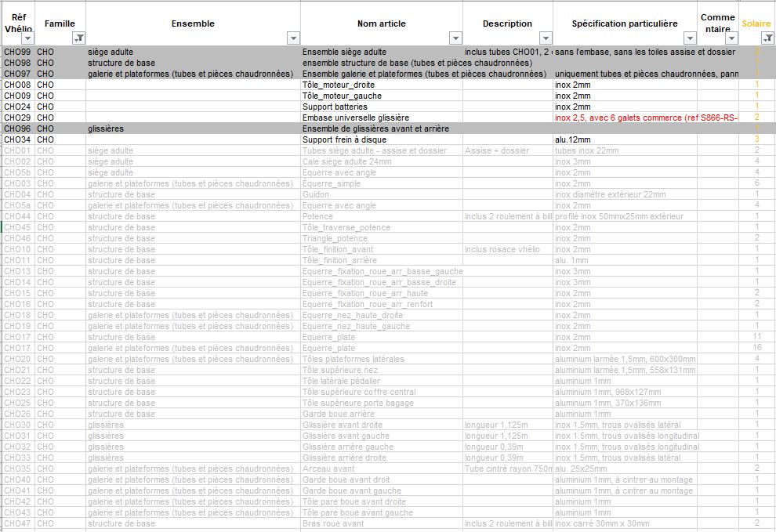Viewport: 776px width, 532px height.
Task: Select 'Tubes siège adulte - assise et dossier'
Action: click(x=382, y=150)
